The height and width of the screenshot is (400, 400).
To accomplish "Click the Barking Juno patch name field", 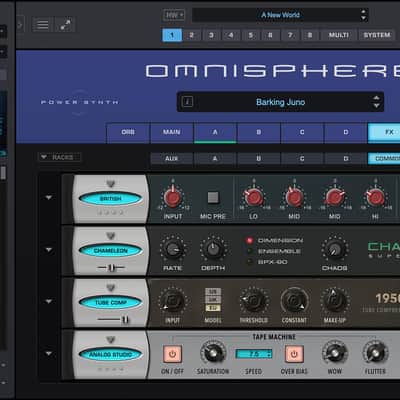I will click(280, 102).
